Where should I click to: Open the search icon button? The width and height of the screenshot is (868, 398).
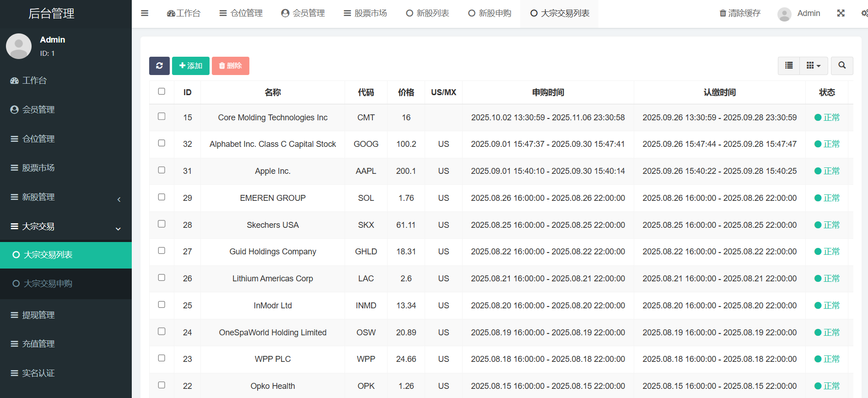(841, 66)
